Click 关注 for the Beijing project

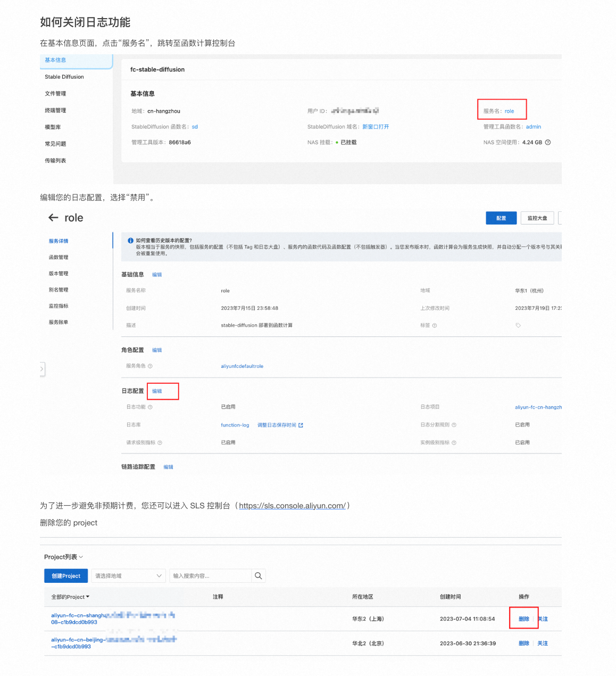pyautogui.click(x=543, y=644)
